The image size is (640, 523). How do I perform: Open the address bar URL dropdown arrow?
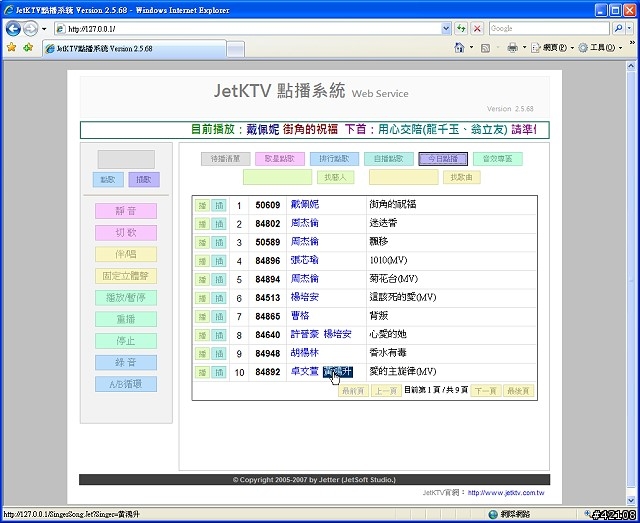pos(446,29)
